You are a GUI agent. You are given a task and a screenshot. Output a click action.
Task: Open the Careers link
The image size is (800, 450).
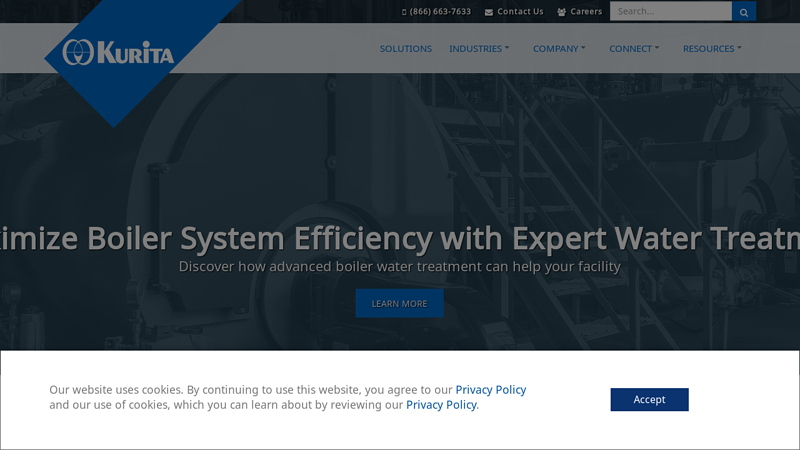(x=586, y=11)
